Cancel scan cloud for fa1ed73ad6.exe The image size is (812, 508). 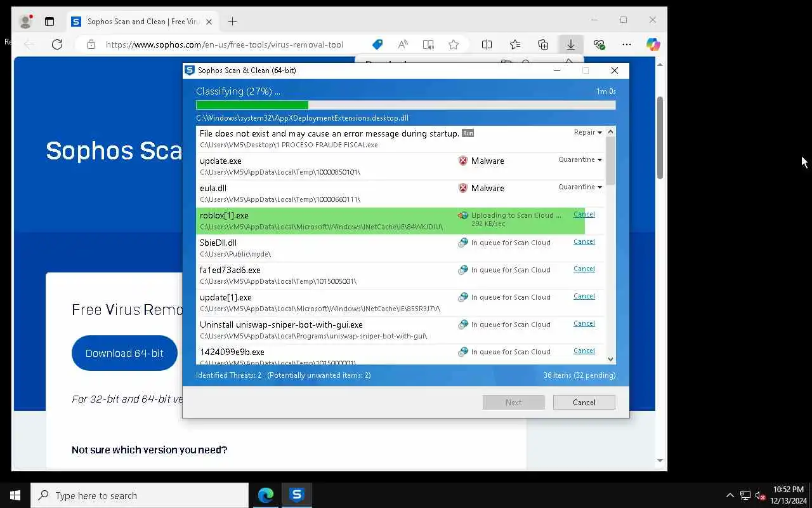point(584,269)
